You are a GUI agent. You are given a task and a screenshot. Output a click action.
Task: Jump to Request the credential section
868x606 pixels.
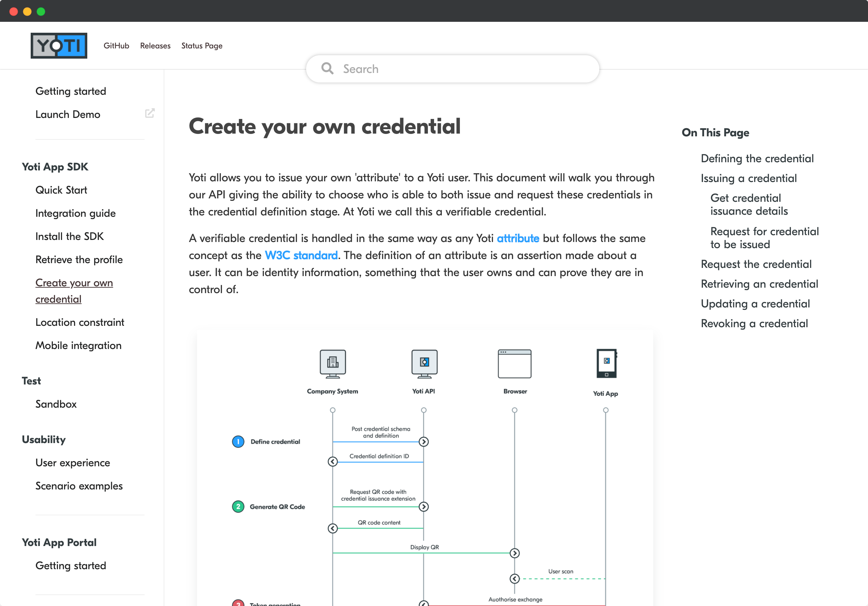tap(756, 264)
